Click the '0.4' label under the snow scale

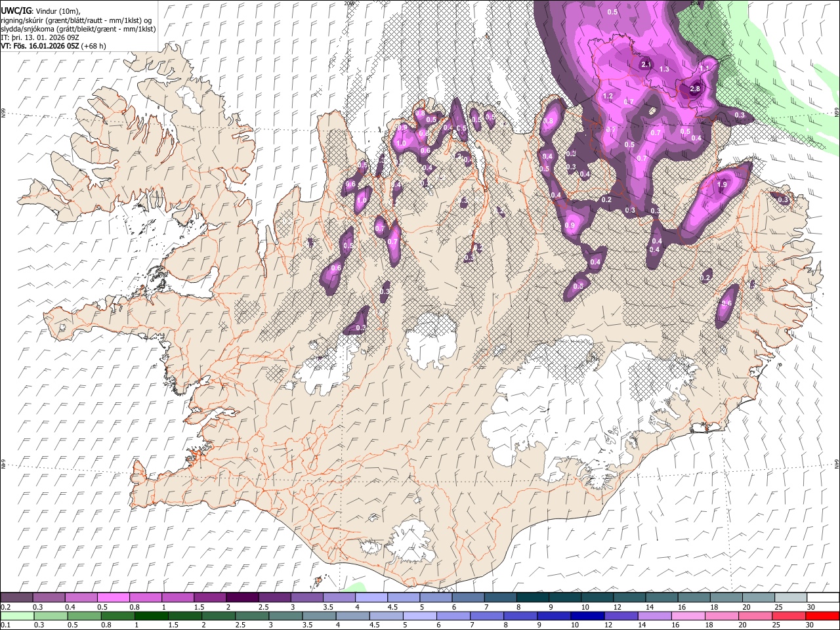pyautogui.click(x=70, y=607)
